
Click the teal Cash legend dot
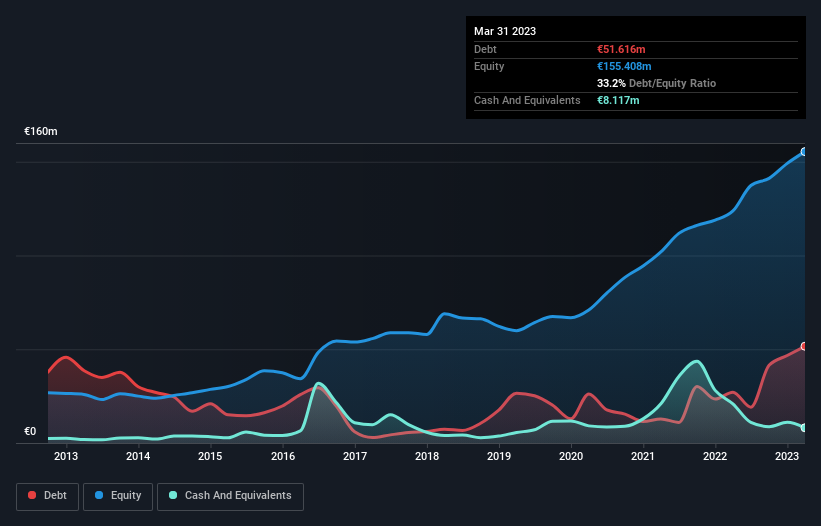(x=173, y=495)
